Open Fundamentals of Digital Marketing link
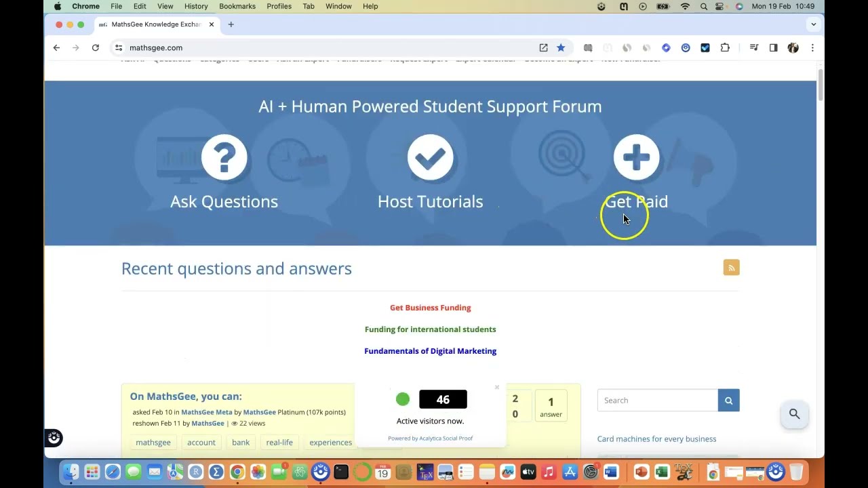Image resolution: width=868 pixels, height=488 pixels. pos(430,351)
